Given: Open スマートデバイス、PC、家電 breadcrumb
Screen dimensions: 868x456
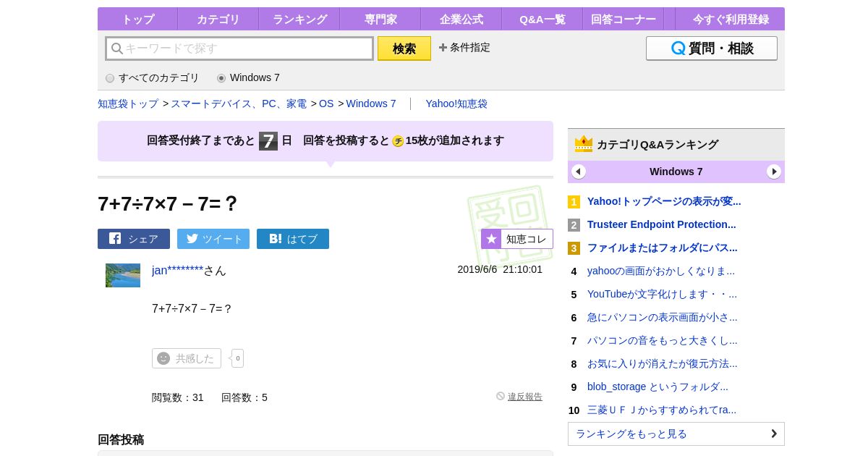Looking at the screenshot, I should pos(239,104).
